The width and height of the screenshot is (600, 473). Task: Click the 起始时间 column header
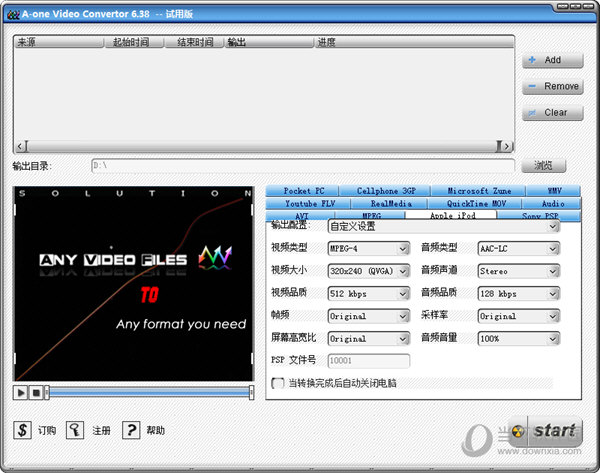(134, 42)
